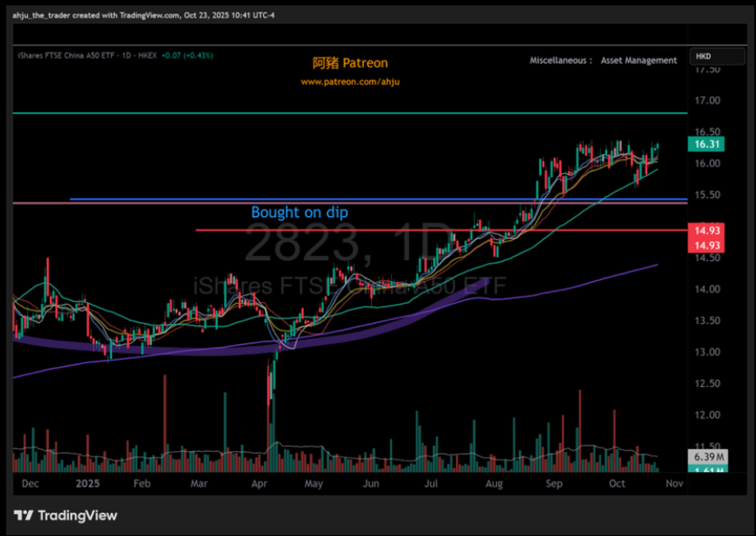
Task: Click the 'Bought on dip' annotation
Action: pyautogui.click(x=299, y=212)
